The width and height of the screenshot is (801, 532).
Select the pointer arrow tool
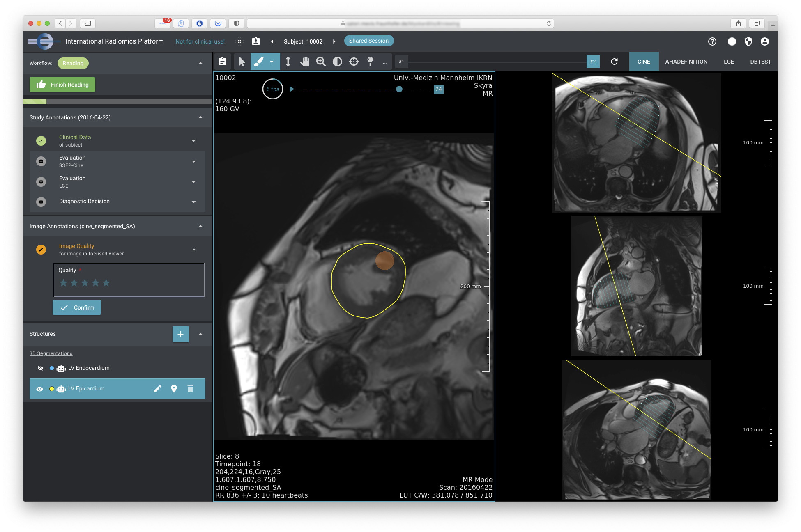(x=242, y=62)
